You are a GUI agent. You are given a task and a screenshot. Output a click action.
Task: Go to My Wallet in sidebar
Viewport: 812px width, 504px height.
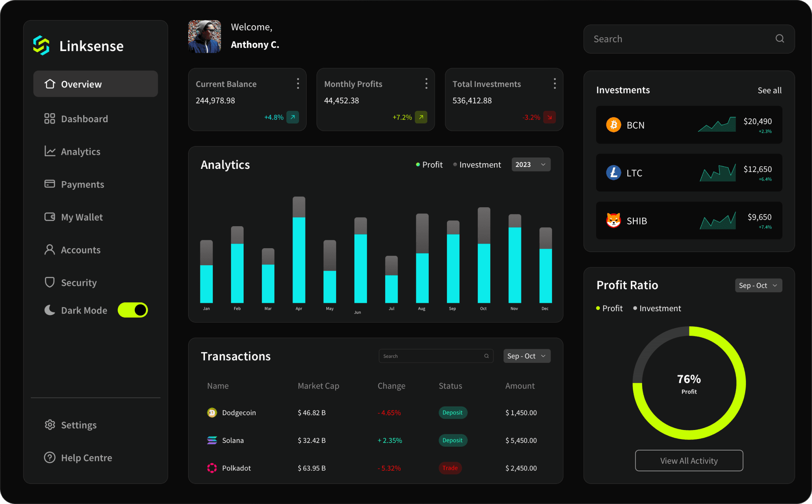82,217
